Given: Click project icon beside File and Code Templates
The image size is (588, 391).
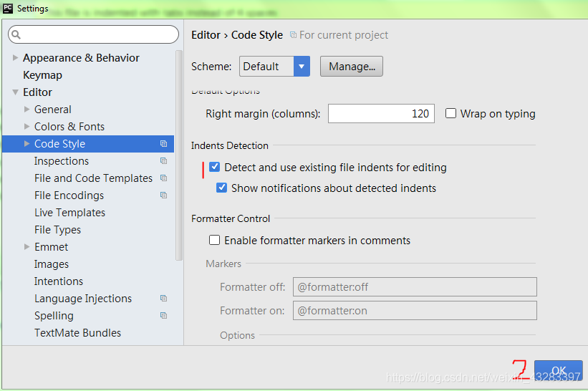Looking at the screenshot, I should point(163,178).
